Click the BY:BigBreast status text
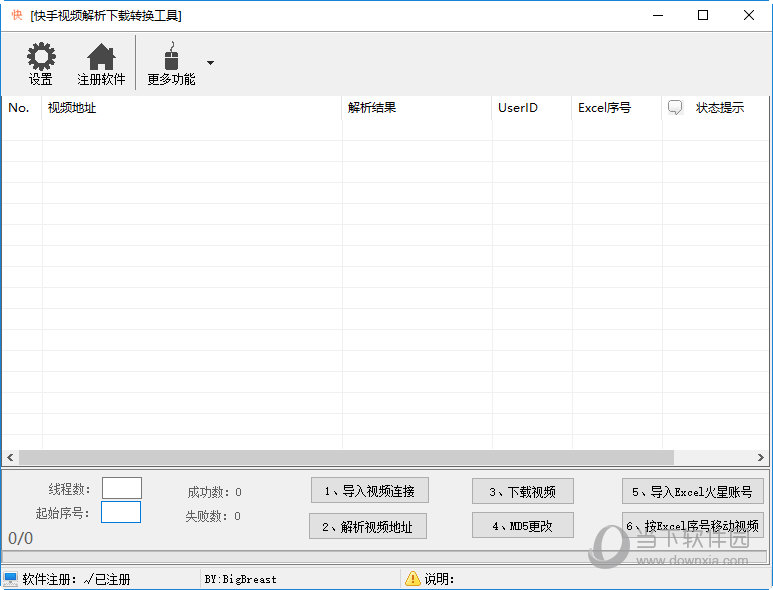The height and width of the screenshot is (590, 773). tap(241, 579)
